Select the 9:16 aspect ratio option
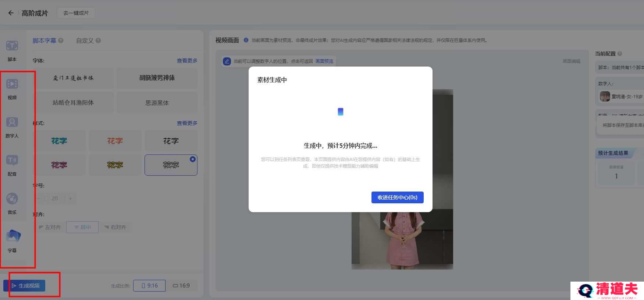 tap(149, 286)
